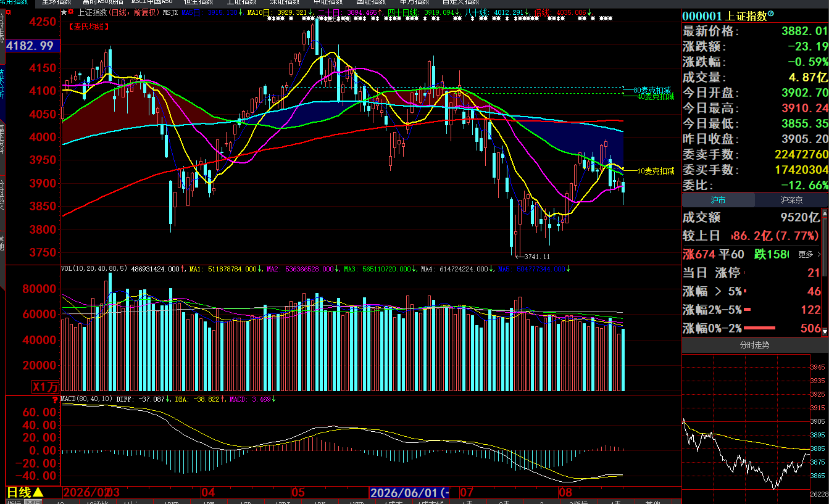Click the 10麦克扣减 chart annotation

[656, 170]
